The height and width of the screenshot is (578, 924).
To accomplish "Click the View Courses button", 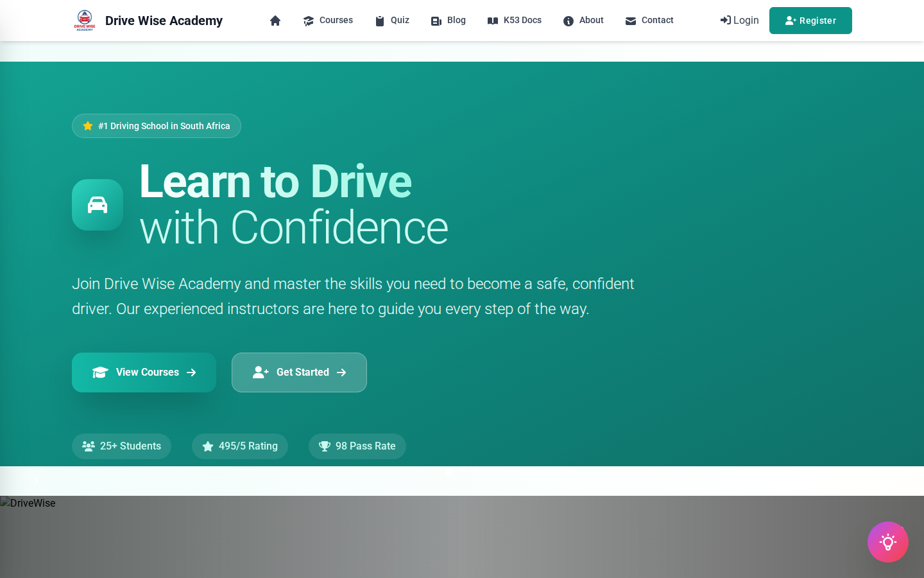I will [144, 372].
